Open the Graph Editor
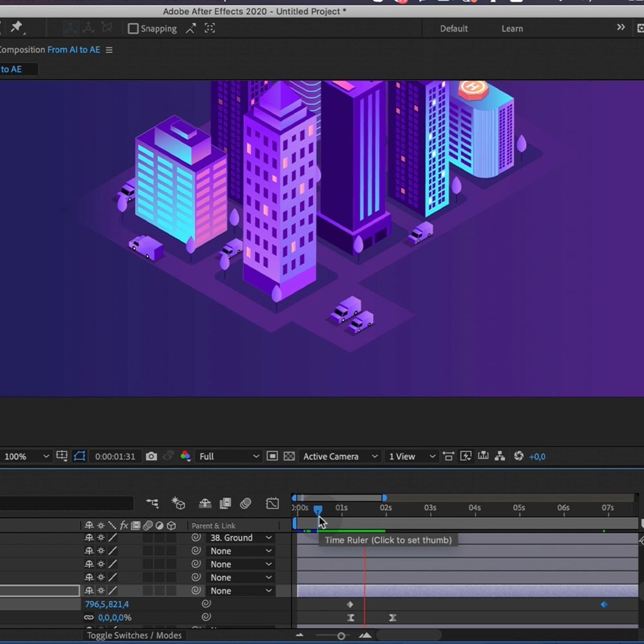The width and height of the screenshot is (644, 644). point(272,504)
